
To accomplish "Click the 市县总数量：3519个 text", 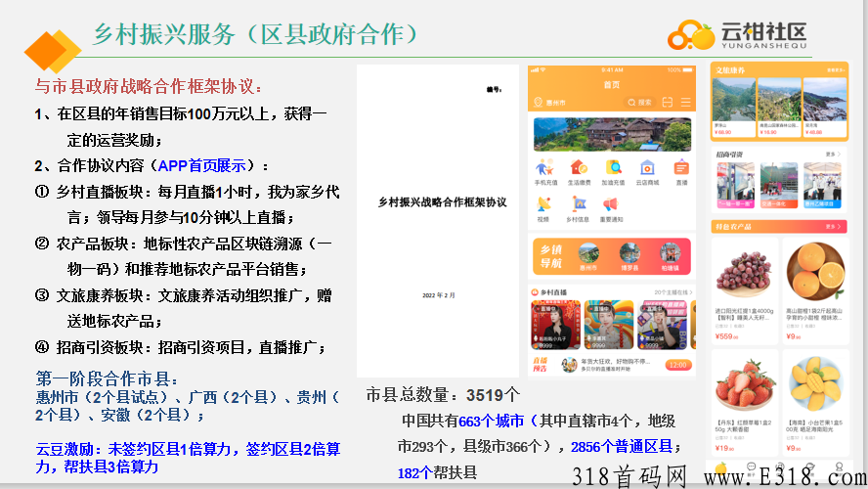I will 443,395.
